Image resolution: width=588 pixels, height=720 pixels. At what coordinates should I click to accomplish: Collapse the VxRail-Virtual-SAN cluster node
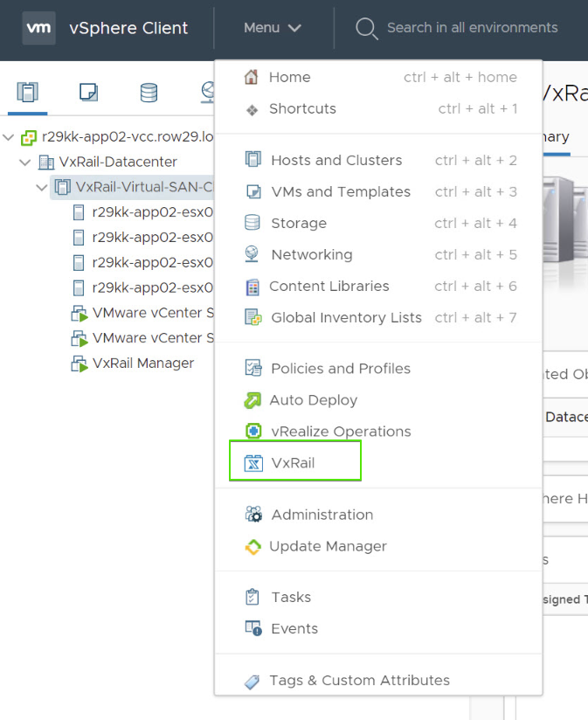coord(41,187)
